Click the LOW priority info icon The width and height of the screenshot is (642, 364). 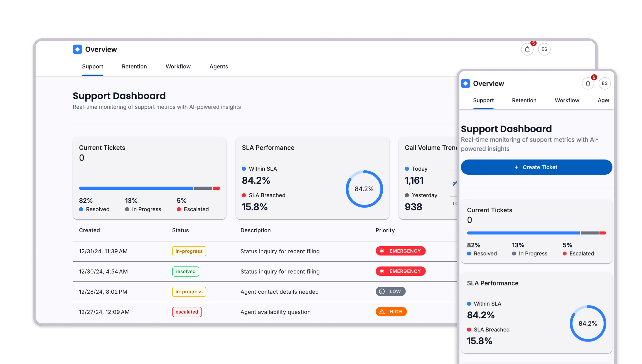coord(382,291)
